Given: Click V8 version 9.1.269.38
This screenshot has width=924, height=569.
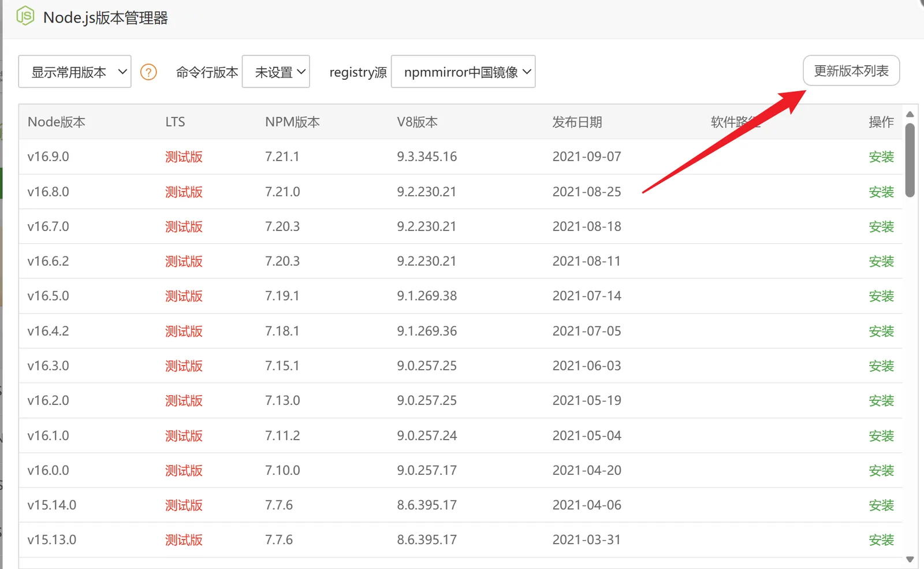Looking at the screenshot, I should (x=427, y=296).
